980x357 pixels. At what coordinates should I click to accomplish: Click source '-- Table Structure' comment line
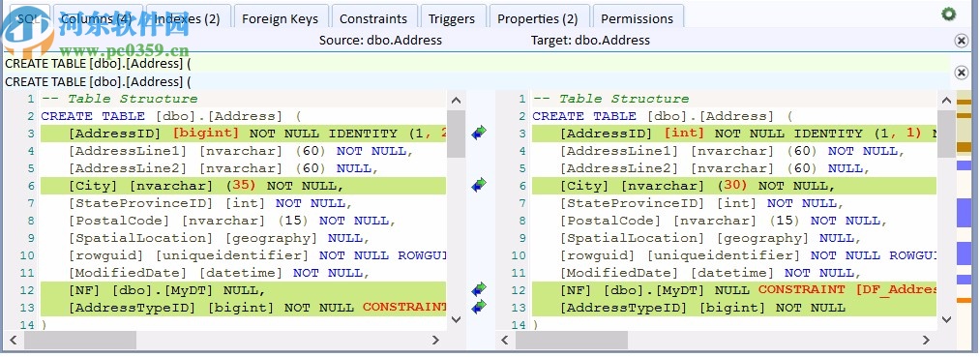pos(119,99)
